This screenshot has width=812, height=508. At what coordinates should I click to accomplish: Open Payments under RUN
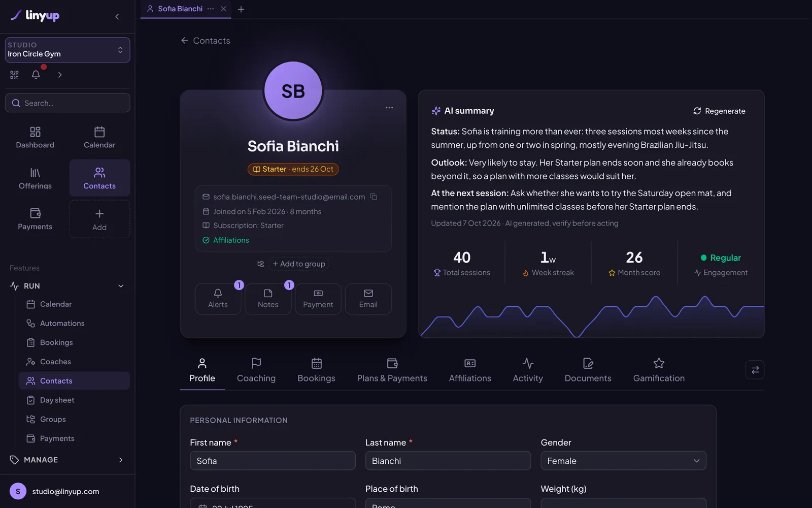click(74, 438)
